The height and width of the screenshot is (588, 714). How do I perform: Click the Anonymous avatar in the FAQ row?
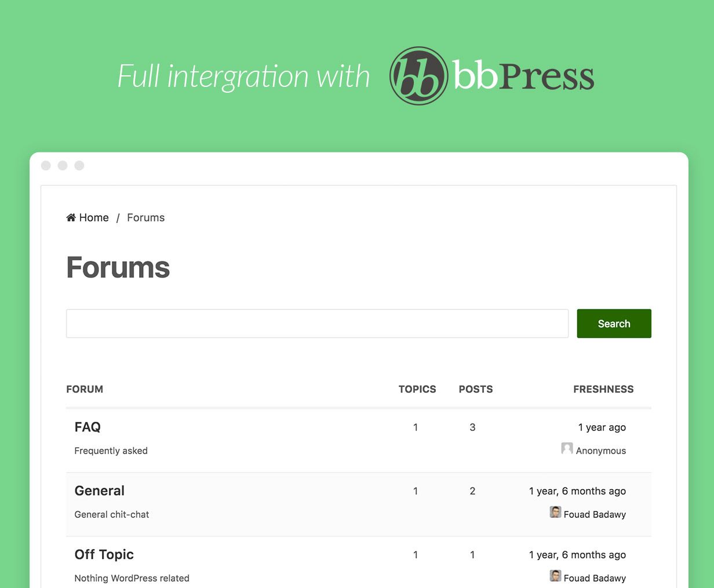tap(567, 448)
